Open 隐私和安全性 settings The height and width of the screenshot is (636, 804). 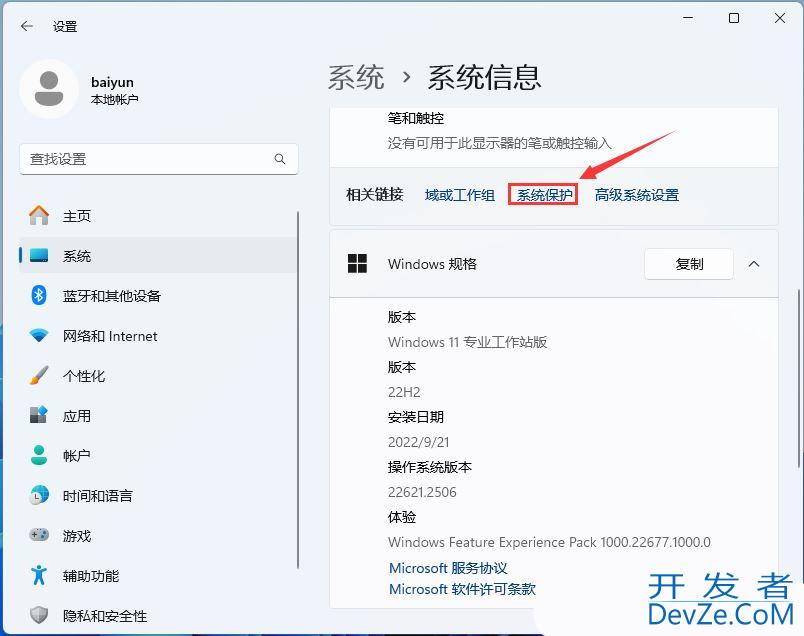click(x=158, y=615)
